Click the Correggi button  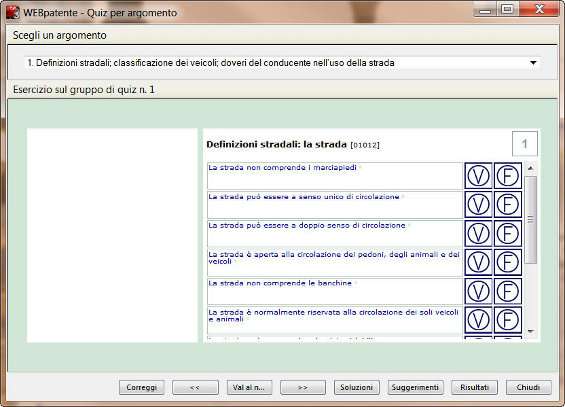click(x=142, y=388)
